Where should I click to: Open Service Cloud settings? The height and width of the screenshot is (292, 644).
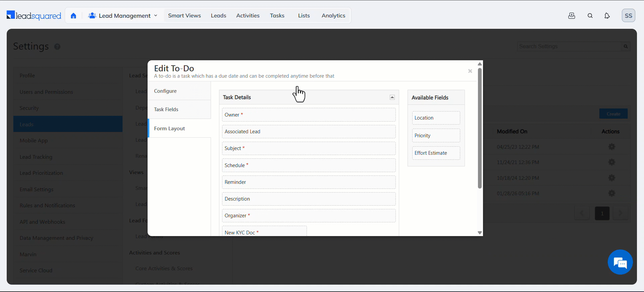(68, 271)
